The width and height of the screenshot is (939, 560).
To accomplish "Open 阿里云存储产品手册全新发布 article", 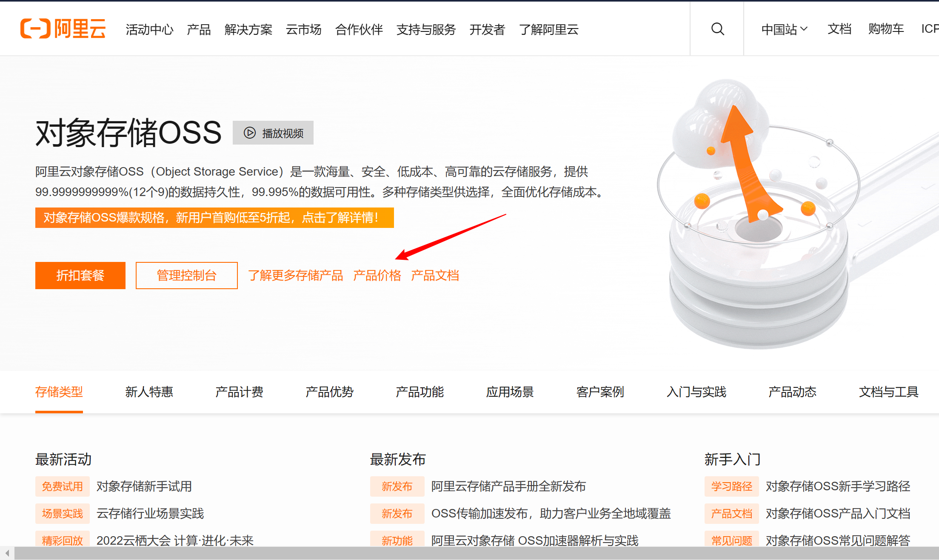I will [508, 486].
